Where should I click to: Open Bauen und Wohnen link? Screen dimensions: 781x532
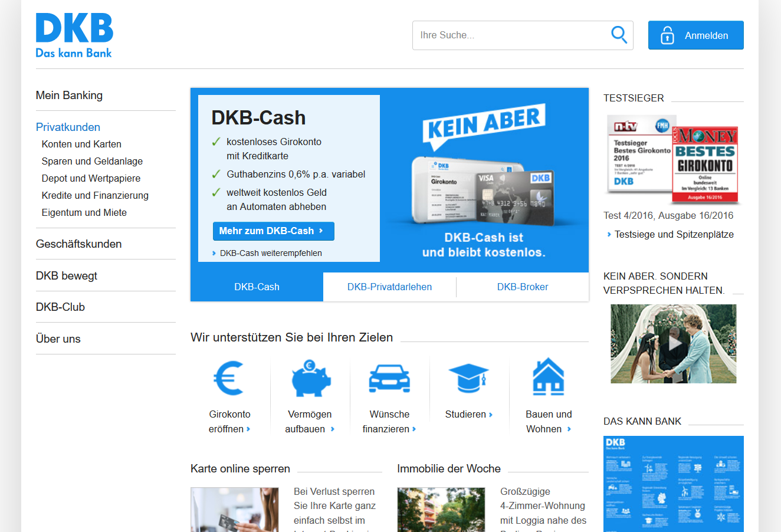tap(549, 422)
